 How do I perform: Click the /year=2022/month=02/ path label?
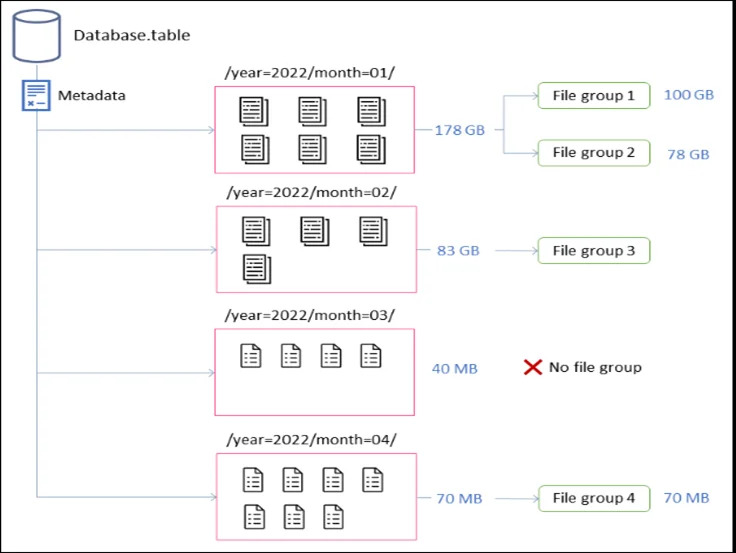click(311, 192)
